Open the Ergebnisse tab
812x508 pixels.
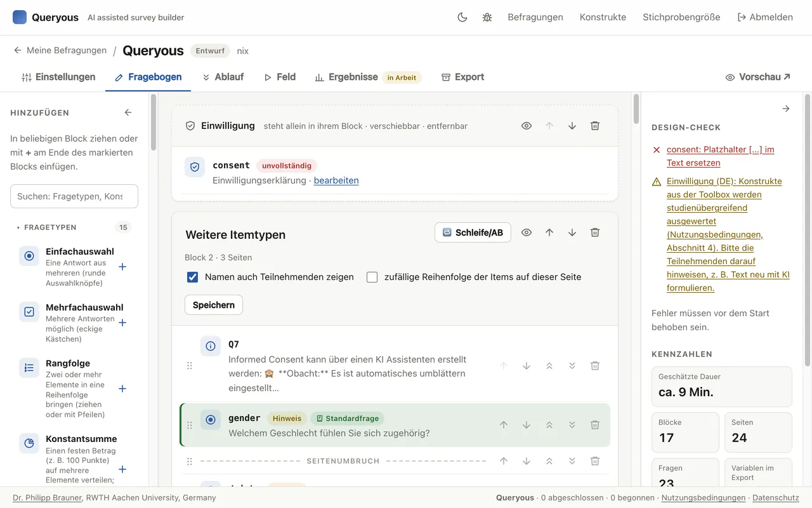tap(368, 77)
